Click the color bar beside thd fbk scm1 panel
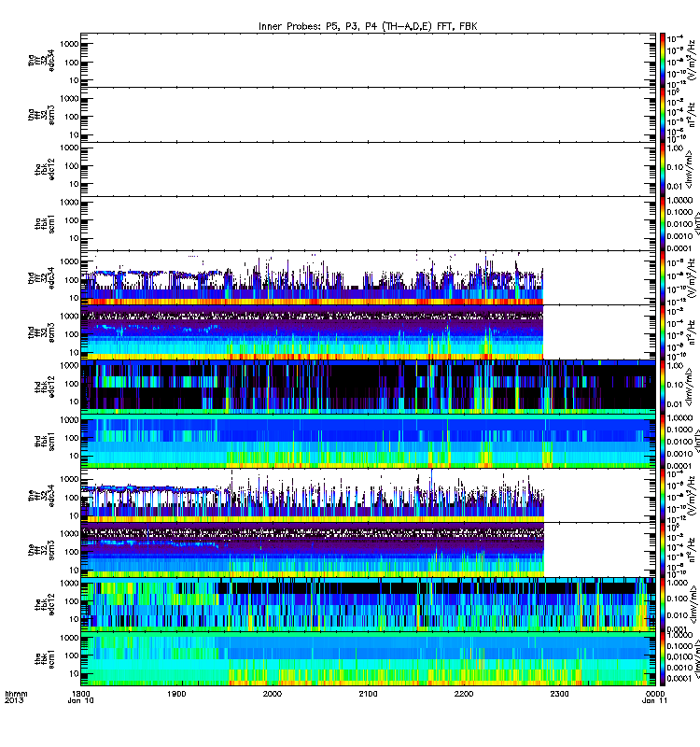Screen dimensions: 700x747 [x=662, y=441]
